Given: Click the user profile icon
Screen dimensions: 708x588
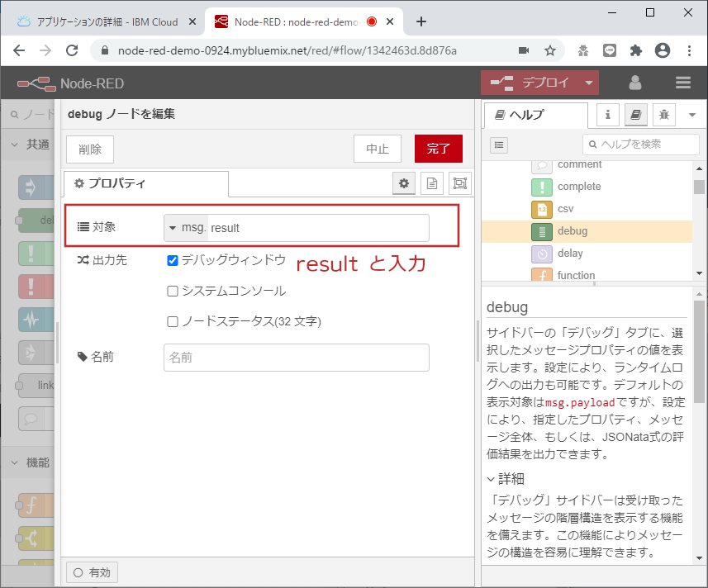Looking at the screenshot, I should point(634,83).
